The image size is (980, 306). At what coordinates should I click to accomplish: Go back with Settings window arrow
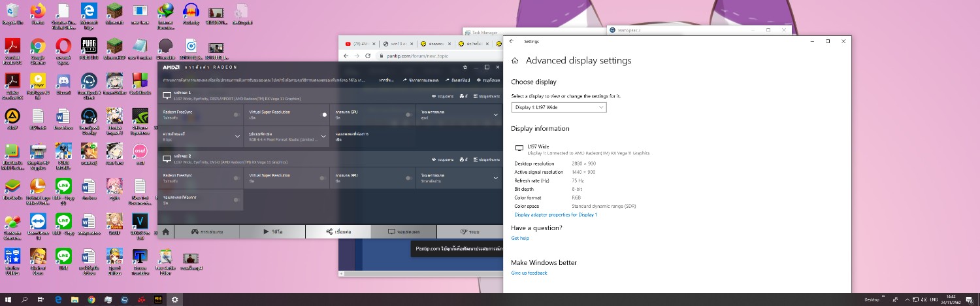pyautogui.click(x=512, y=41)
